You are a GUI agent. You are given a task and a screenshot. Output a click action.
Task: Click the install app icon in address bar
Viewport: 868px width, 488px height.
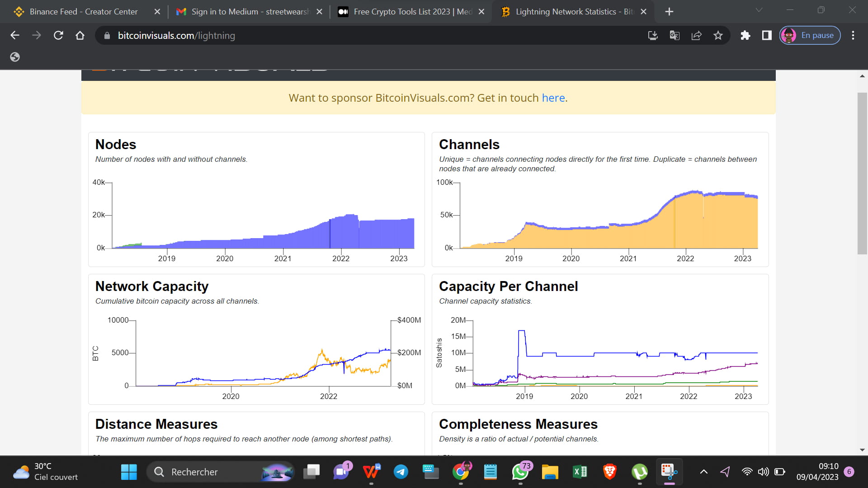point(652,35)
